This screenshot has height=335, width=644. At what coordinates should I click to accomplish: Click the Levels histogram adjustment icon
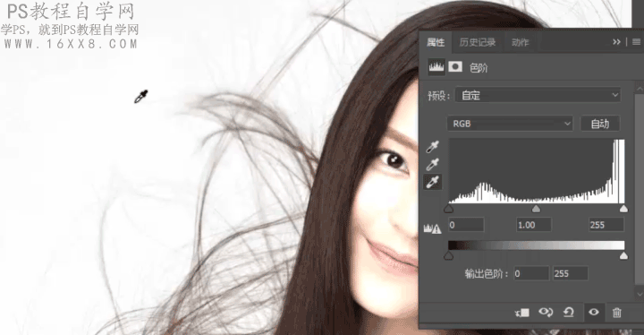(x=436, y=66)
